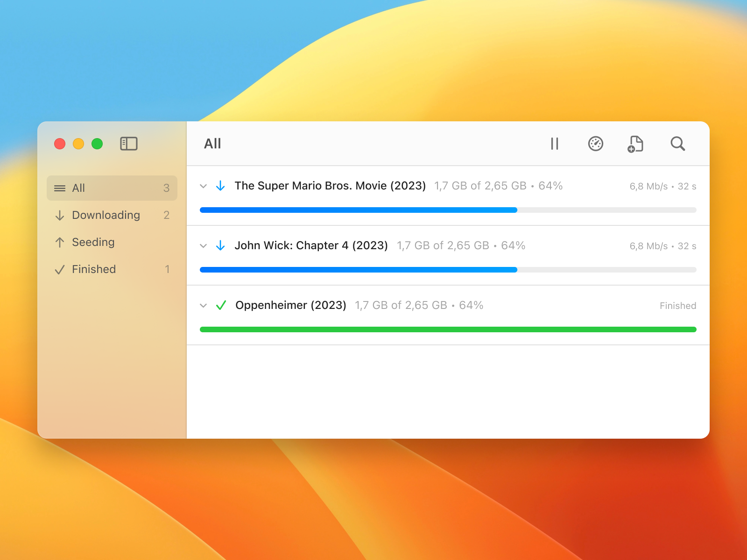Image resolution: width=747 pixels, height=560 pixels.
Task: Click the checkmark icon next to Finished in sidebar
Action: point(60,269)
